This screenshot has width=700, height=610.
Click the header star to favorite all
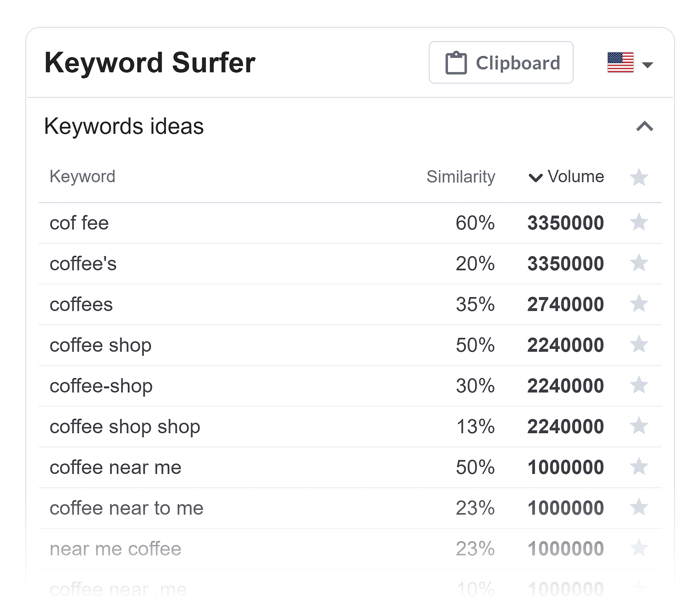(x=639, y=177)
